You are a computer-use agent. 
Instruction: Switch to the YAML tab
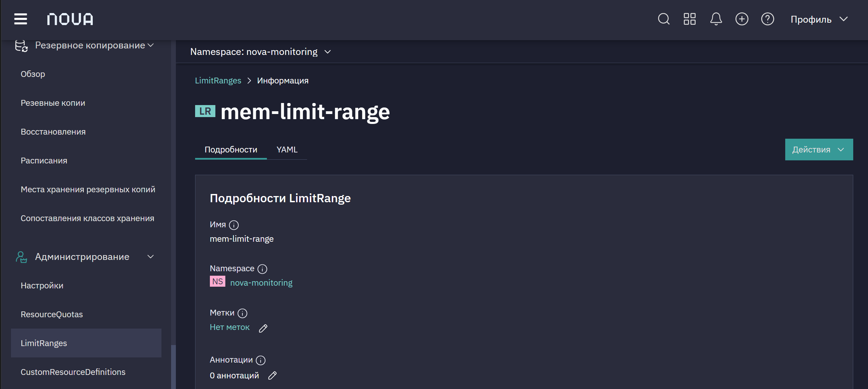[287, 149]
